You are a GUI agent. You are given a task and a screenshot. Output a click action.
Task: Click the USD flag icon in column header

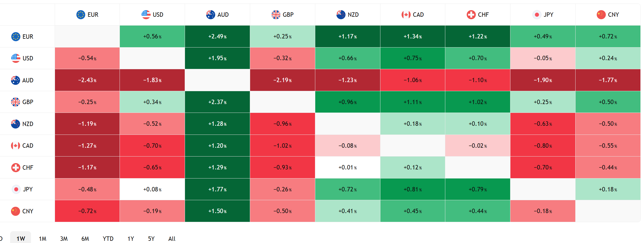[146, 15]
